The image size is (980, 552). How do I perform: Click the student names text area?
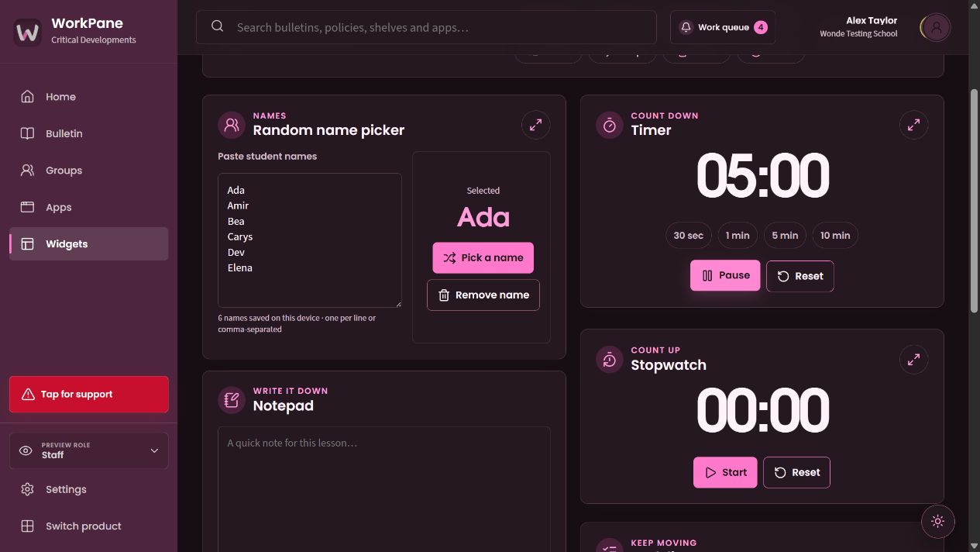point(309,240)
